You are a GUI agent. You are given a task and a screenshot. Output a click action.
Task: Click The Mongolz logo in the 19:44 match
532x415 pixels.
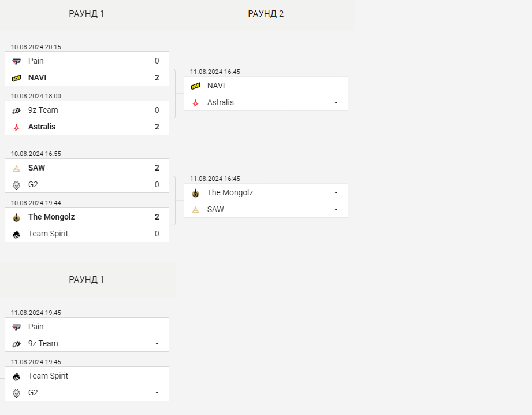click(x=16, y=217)
